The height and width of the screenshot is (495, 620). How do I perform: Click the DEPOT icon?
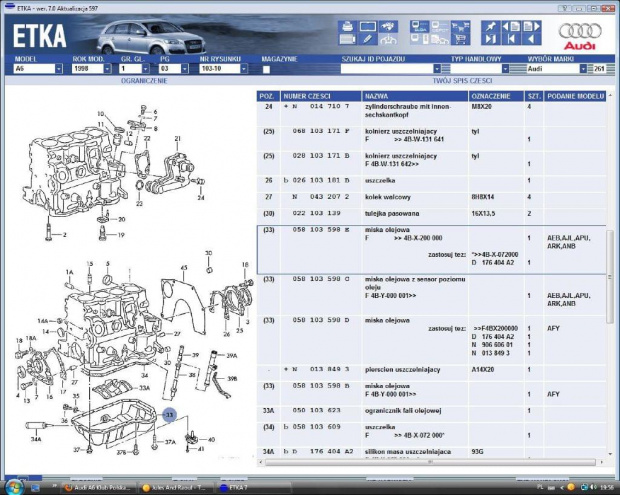(x=440, y=26)
